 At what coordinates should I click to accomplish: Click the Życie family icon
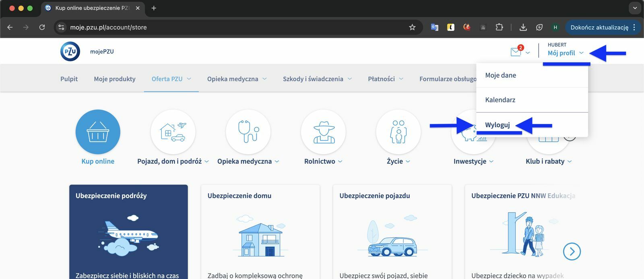[x=398, y=132]
